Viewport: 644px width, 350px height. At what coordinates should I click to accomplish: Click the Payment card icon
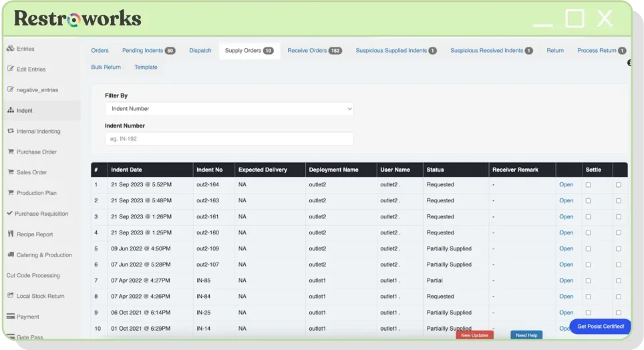[x=11, y=317]
